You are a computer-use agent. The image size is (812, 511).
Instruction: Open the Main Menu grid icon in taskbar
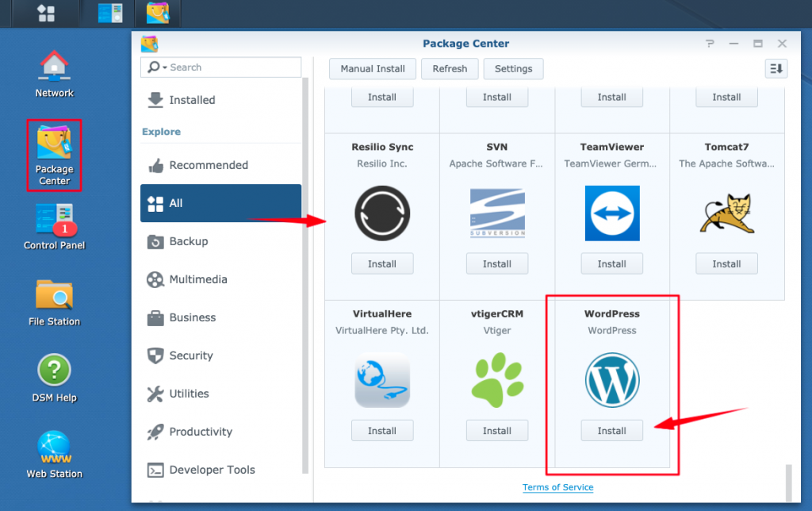tap(46, 13)
